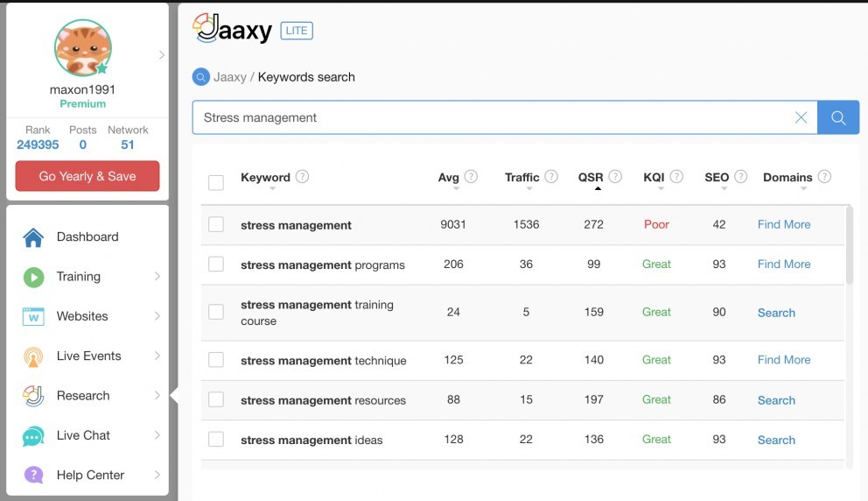
Task: Check the 'stress management resources' checkbox
Action: tap(216, 399)
